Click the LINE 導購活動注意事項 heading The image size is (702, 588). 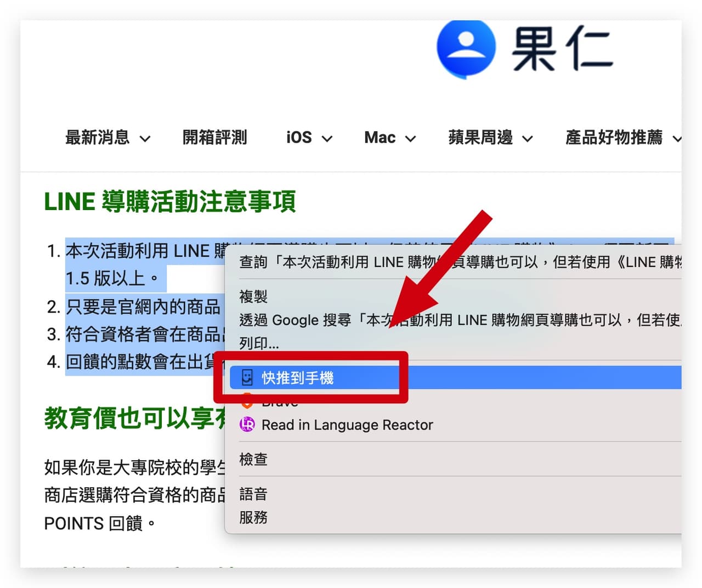pos(170,201)
